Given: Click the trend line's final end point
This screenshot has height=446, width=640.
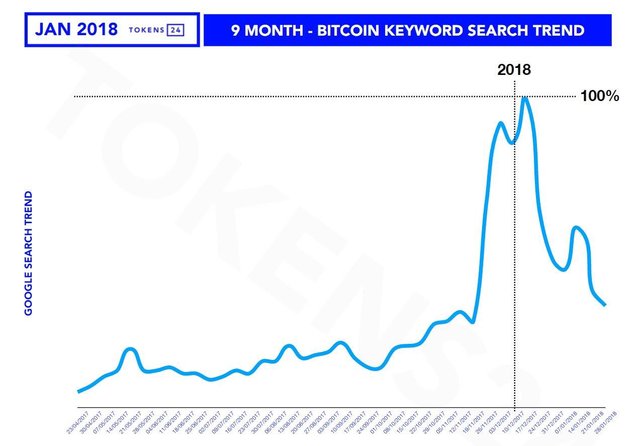Looking at the screenshot, I should [x=604, y=304].
